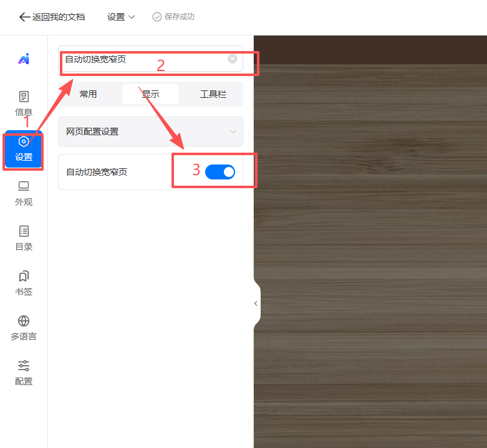Viewport: 487px width, 448px height.
Task: Collapse the side panel with the arrow handle
Action: tap(256, 303)
